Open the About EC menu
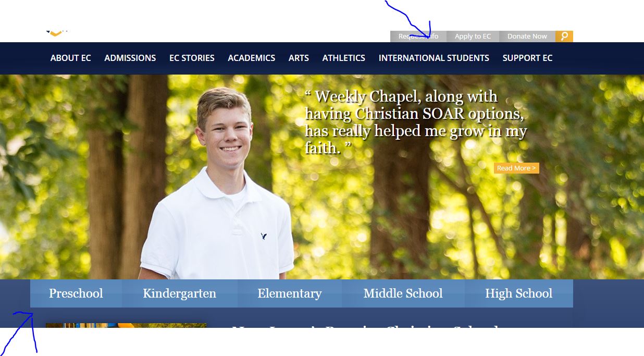Screen dimensions: 644x356 (x=71, y=58)
